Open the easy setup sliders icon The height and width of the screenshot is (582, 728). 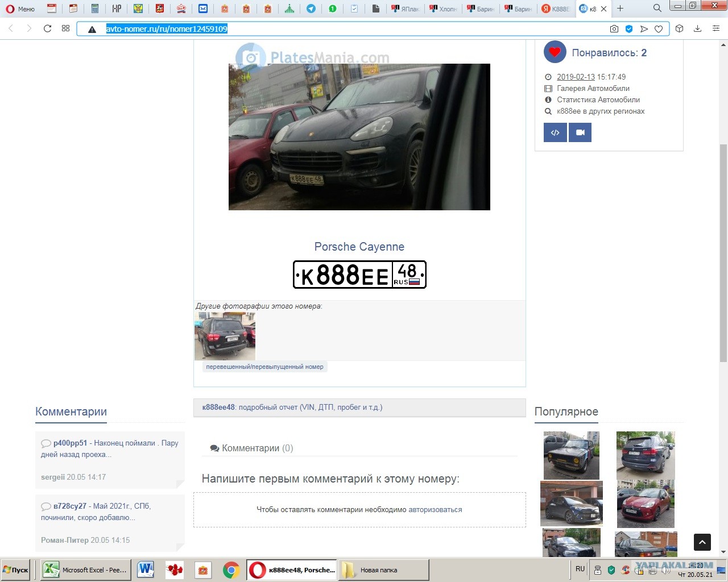pyautogui.click(x=716, y=28)
